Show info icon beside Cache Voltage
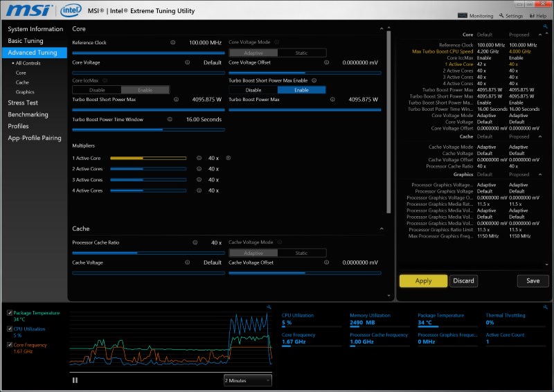Image resolution: width=554 pixels, height=392 pixels. (x=187, y=262)
